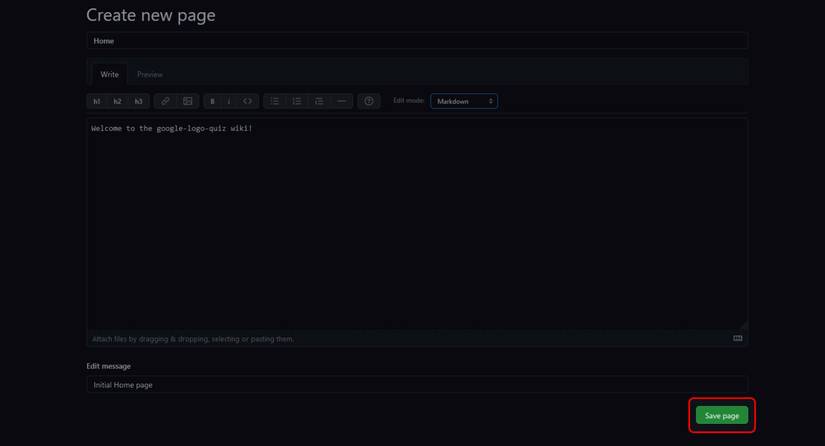Open the formatting help icon

[x=369, y=101]
